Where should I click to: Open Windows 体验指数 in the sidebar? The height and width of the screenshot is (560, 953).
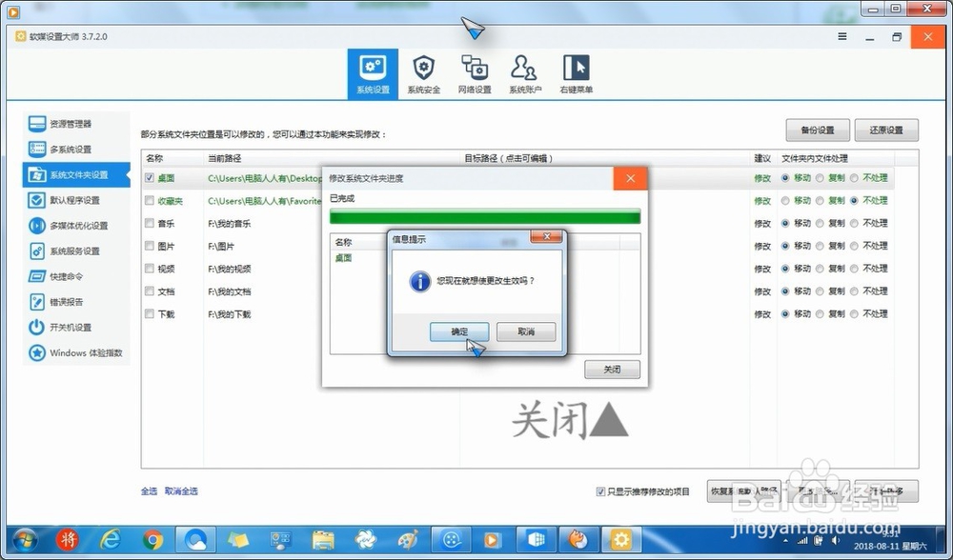point(76,353)
